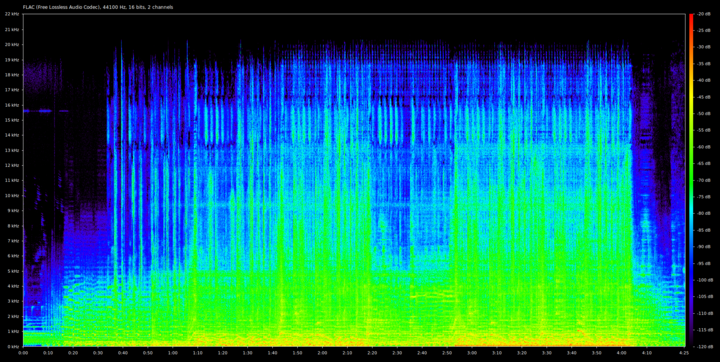Click the 1:00 time axis label
This screenshot has height=362, width=720.
[x=173, y=353]
